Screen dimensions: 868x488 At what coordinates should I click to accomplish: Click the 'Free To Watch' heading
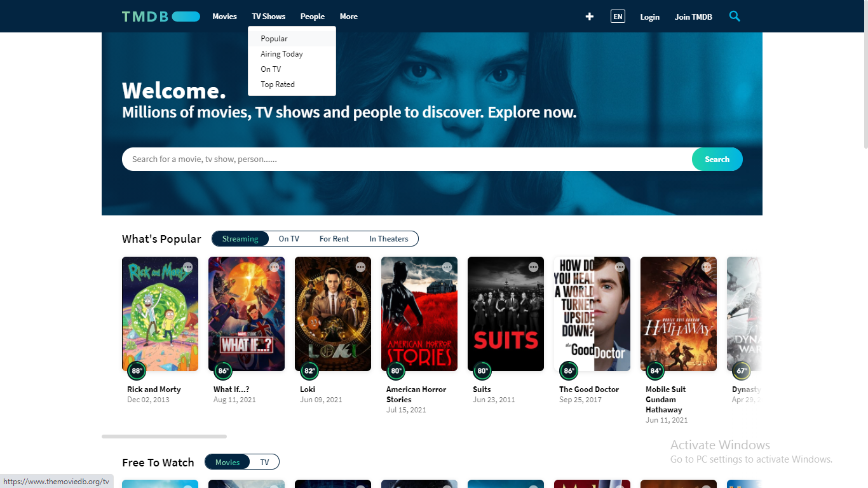158,463
